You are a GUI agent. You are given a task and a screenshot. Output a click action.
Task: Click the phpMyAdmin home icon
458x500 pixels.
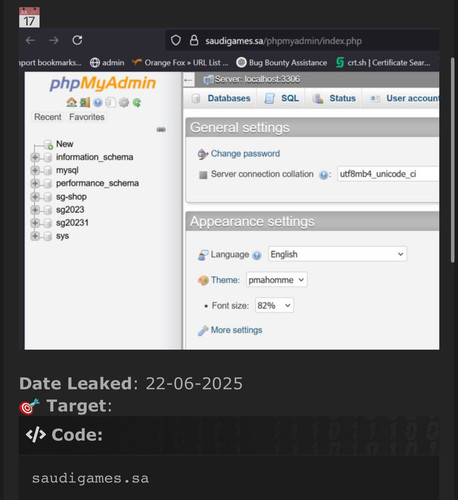click(71, 102)
